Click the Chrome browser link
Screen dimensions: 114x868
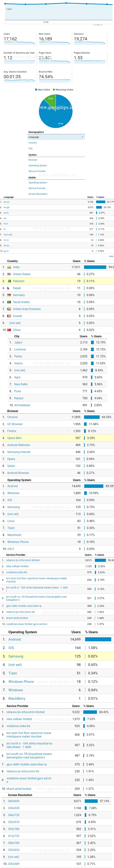[13, 417]
